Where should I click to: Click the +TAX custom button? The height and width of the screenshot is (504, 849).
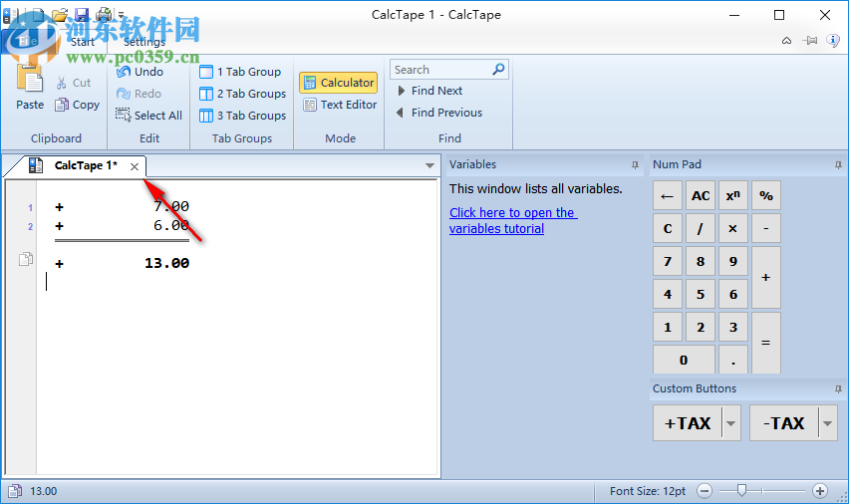[x=688, y=422]
